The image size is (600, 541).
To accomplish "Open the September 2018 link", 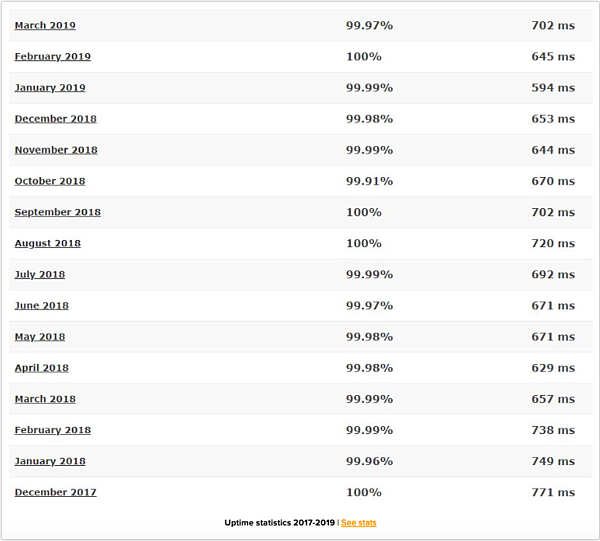I will click(58, 212).
